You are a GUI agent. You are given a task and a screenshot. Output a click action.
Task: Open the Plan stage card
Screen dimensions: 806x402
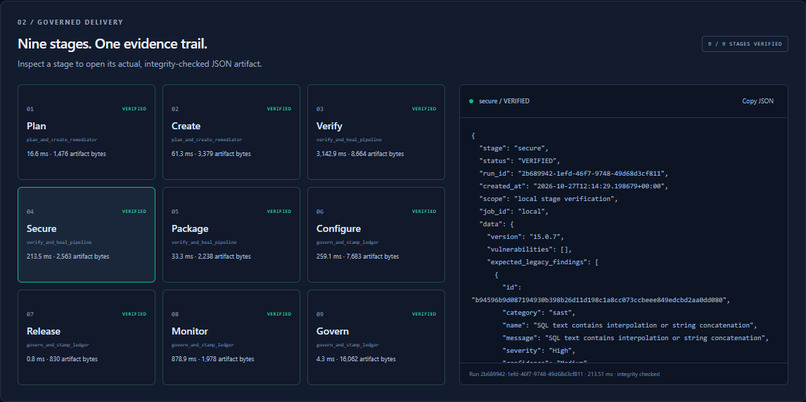pos(86,132)
